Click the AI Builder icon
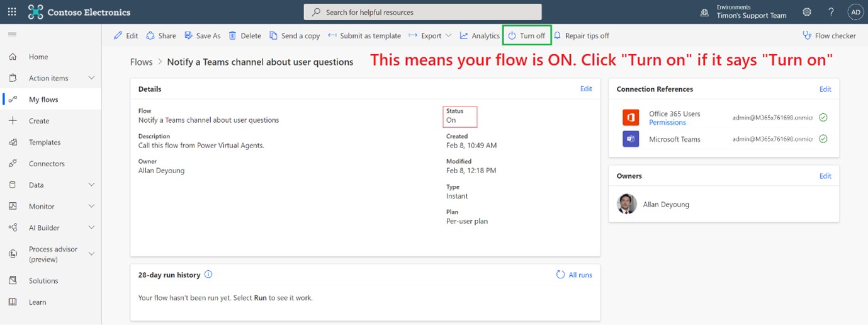The image size is (868, 325). click(x=13, y=228)
